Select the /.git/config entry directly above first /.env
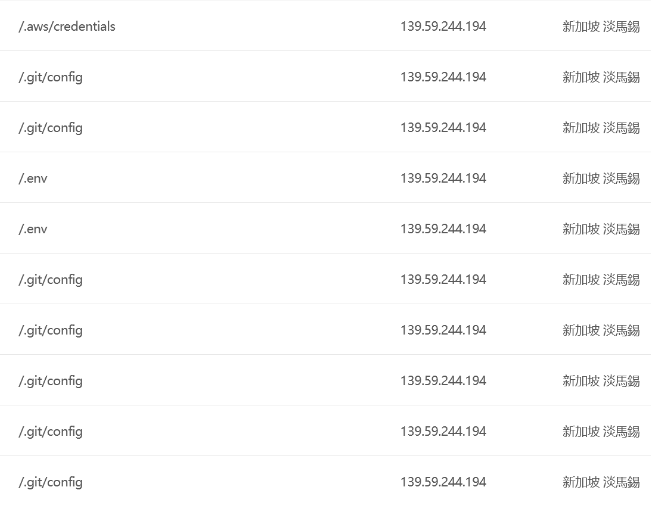 [50, 128]
